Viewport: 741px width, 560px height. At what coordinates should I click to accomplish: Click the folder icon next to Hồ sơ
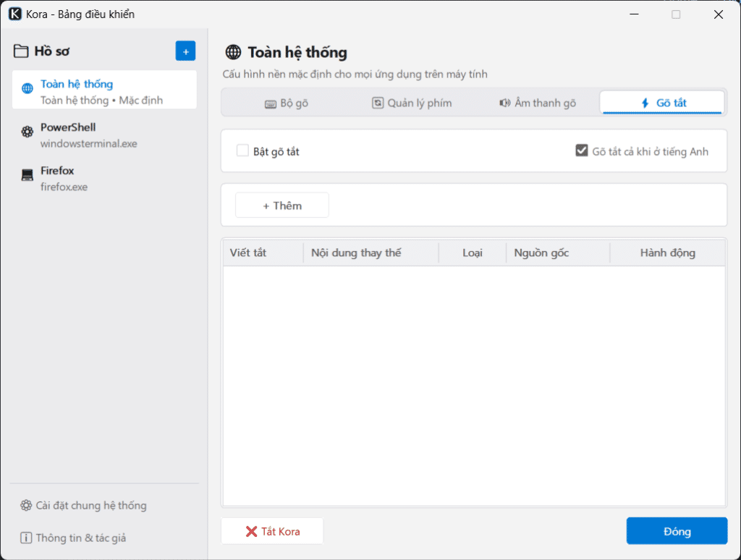pyautogui.click(x=21, y=51)
